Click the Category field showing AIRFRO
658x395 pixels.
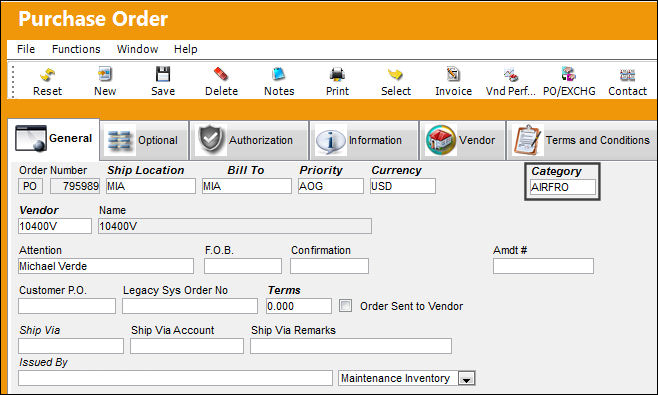pyautogui.click(x=562, y=187)
